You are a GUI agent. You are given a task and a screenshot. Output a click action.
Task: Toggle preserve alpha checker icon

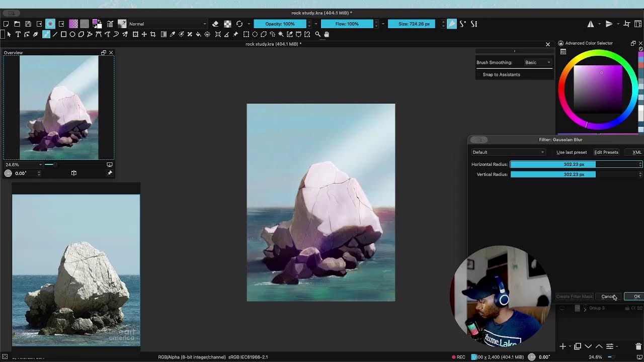(227, 24)
